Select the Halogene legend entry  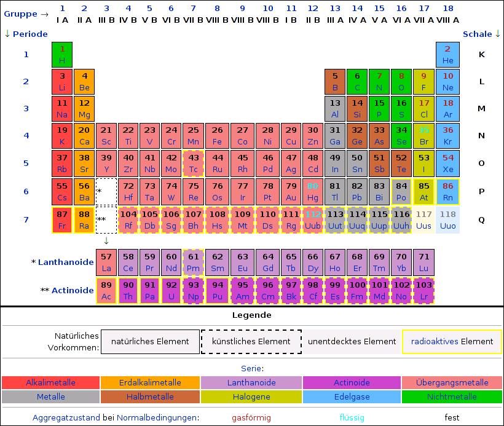(251, 396)
